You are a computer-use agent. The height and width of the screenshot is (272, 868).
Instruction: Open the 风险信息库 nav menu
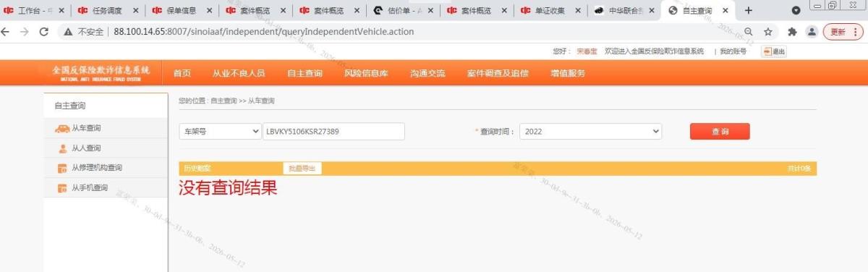pyautogui.click(x=366, y=73)
